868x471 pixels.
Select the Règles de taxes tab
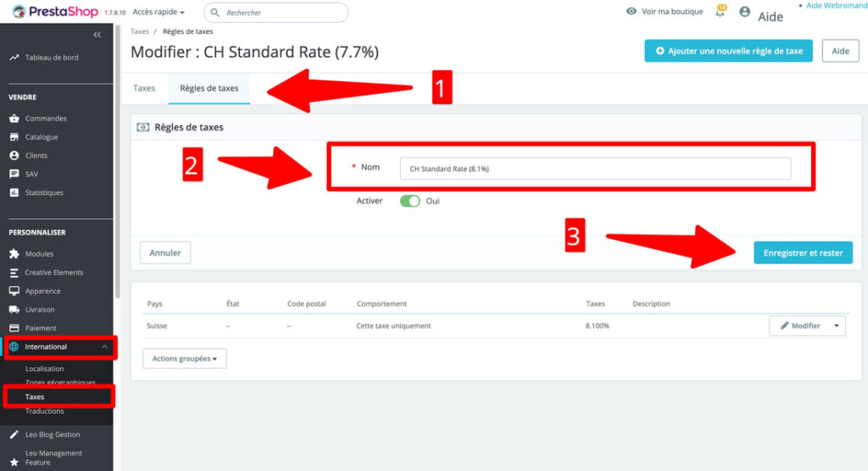tap(209, 88)
